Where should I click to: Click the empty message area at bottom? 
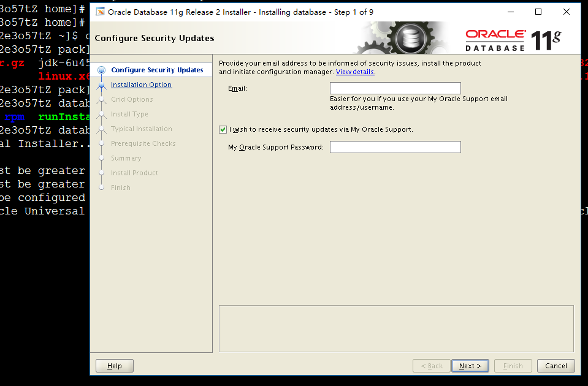[x=396, y=328]
